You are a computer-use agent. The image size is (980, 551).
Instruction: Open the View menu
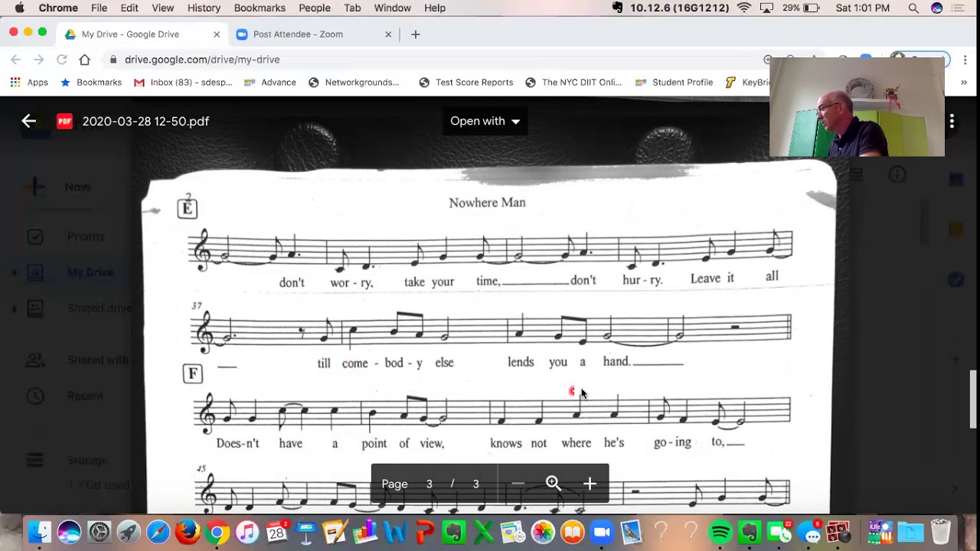point(163,8)
